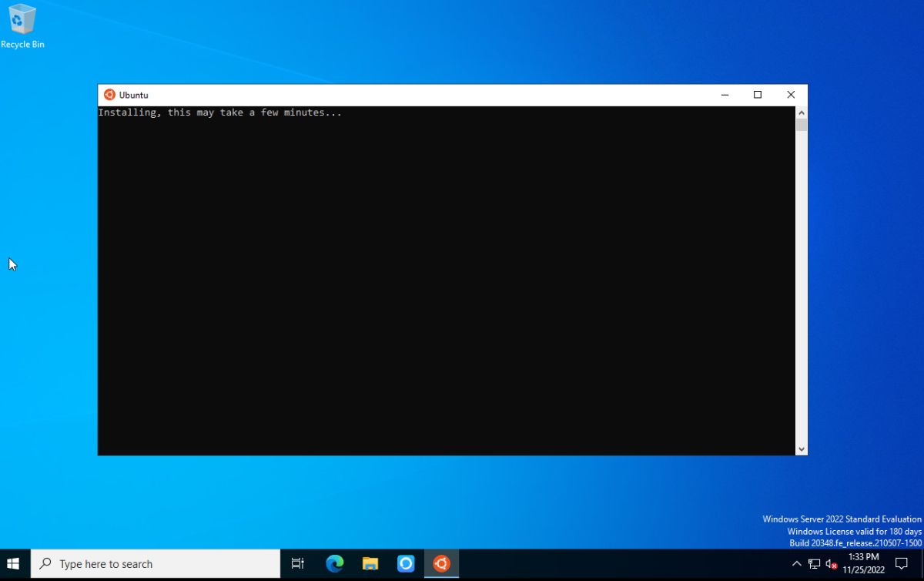This screenshot has width=924, height=581.
Task: Open File Explorer from the taskbar
Action: (370, 563)
